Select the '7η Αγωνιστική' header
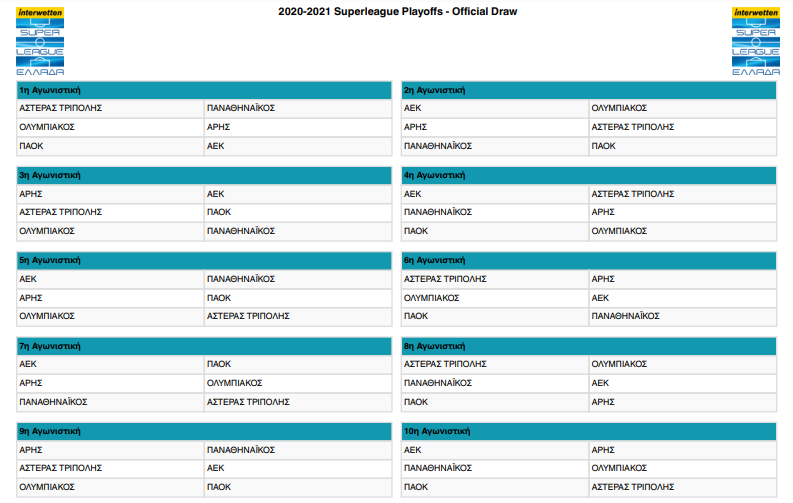793x503 pixels. tap(204, 346)
